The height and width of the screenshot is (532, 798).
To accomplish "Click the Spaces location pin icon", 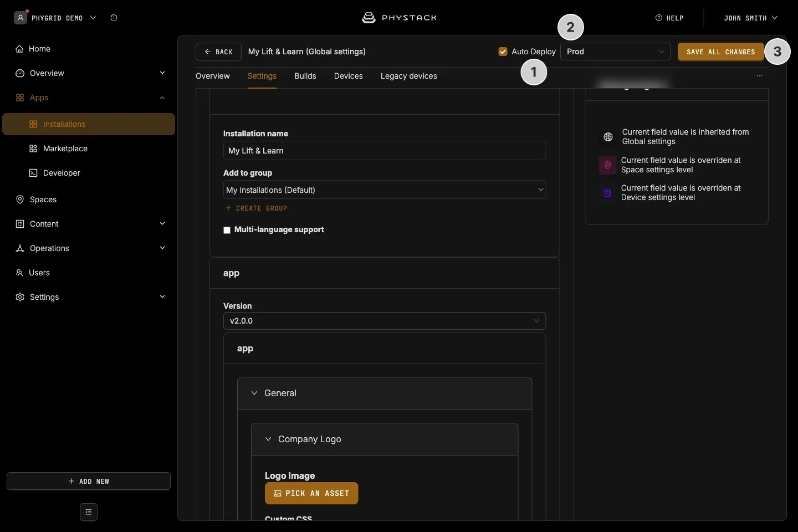I will click(20, 199).
